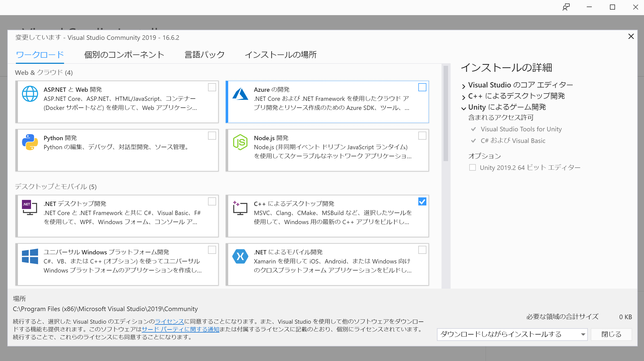Check Unity 2019.2 64 ビット エディター option
Image resolution: width=644 pixels, height=361 pixels.
[x=472, y=167]
